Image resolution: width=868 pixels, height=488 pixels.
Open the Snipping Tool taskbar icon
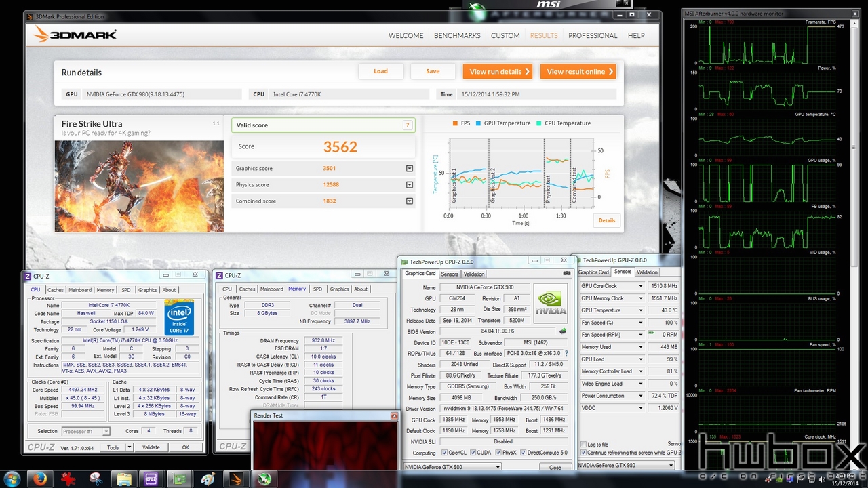(96, 479)
